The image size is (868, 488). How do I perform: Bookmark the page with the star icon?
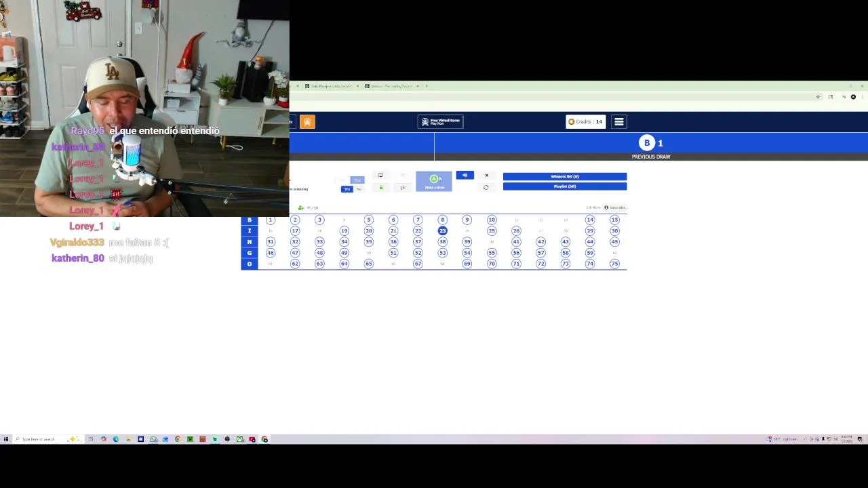click(x=818, y=97)
